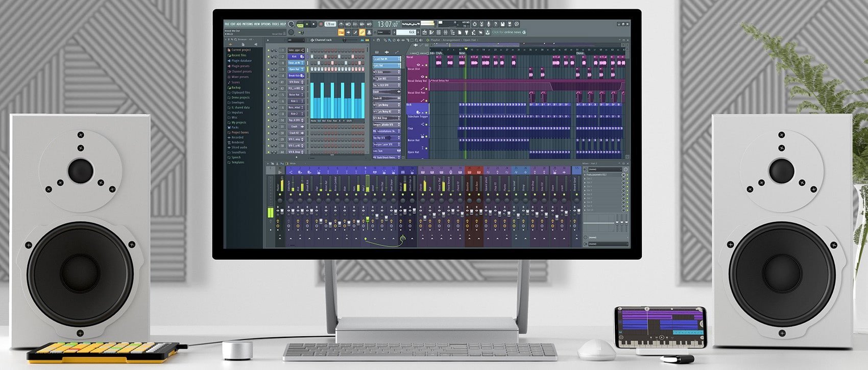Select the Crash channel button
868x370 pixels.
click(296, 127)
